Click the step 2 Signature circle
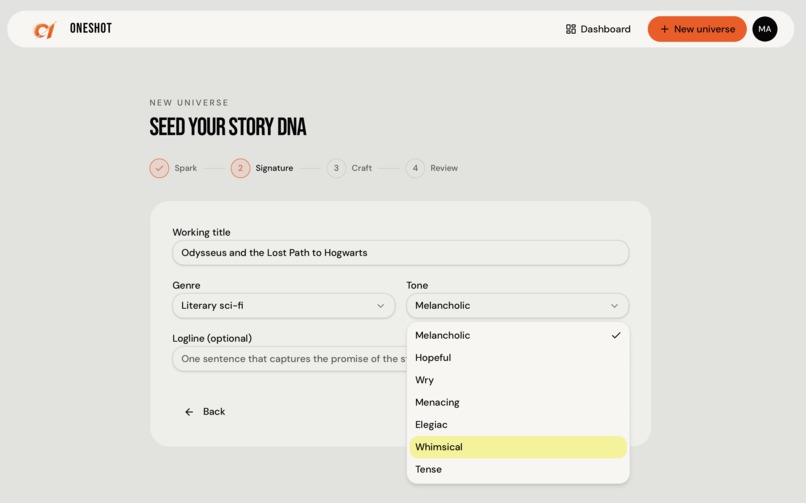Viewport: 806px width, 503px height. [x=240, y=168]
